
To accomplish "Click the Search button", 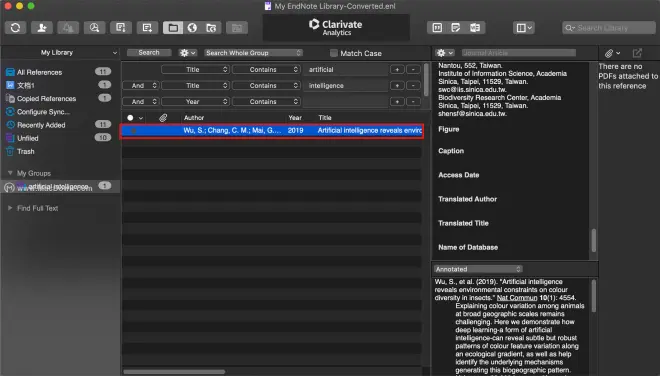I will [149, 53].
